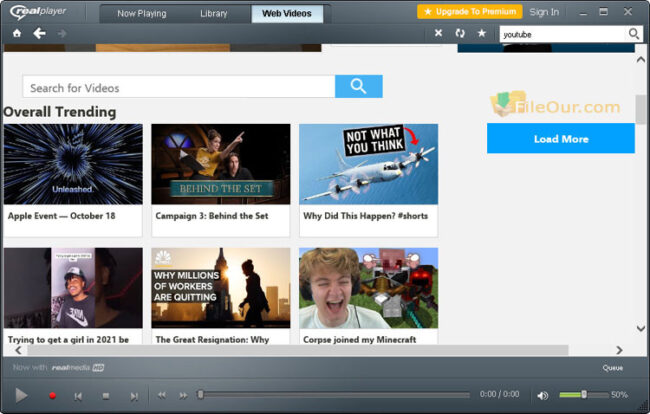Click magnifier icon in youtube address box
Screen dimensions: 650x414
click(634, 34)
